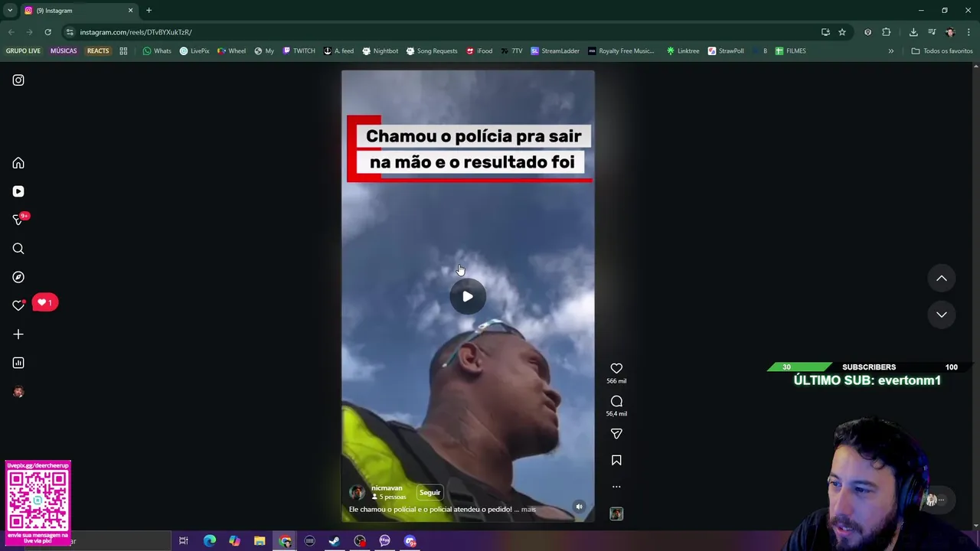Image resolution: width=980 pixels, height=551 pixels.
Task: Open the Song Requests bookmark
Action: [432, 51]
